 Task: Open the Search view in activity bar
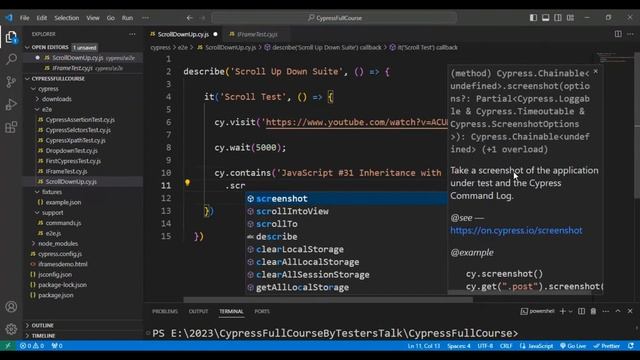[x=11, y=59]
